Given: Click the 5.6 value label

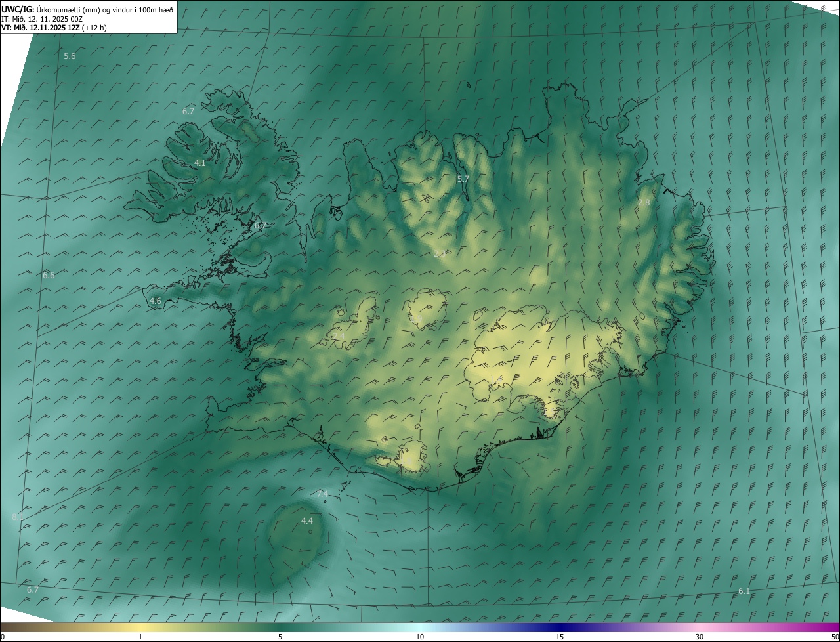Looking at the screenshot, I should click(x=70, y=56).
